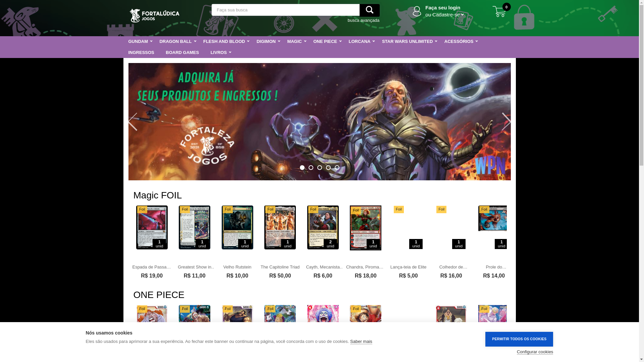Open the purple cost-4 One Piece card

coord(323,314)
